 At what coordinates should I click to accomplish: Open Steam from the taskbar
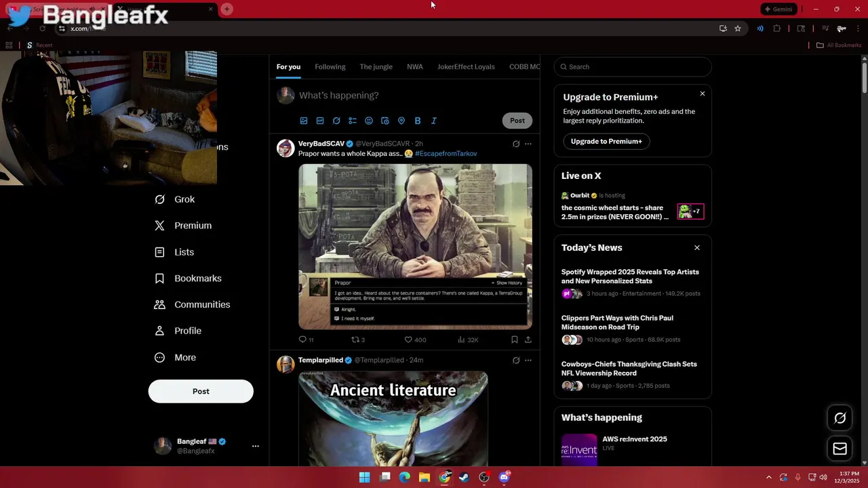464,477
